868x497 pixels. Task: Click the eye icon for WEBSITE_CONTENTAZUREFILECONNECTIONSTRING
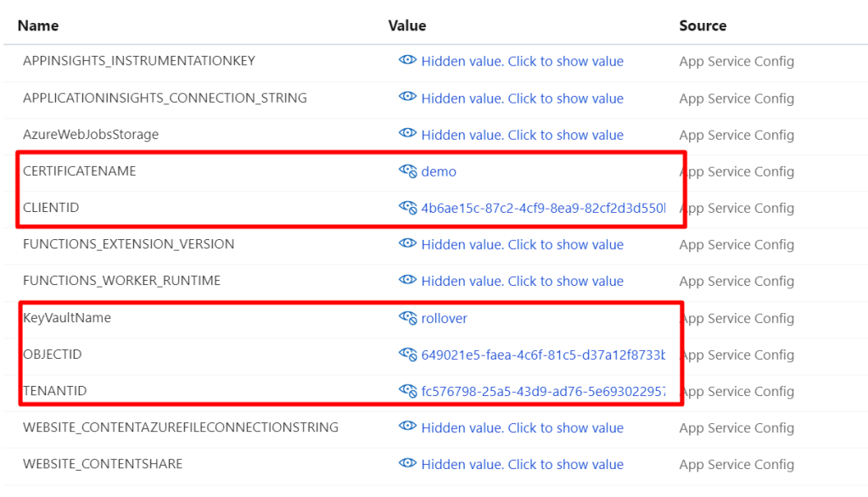pos(407,427)
